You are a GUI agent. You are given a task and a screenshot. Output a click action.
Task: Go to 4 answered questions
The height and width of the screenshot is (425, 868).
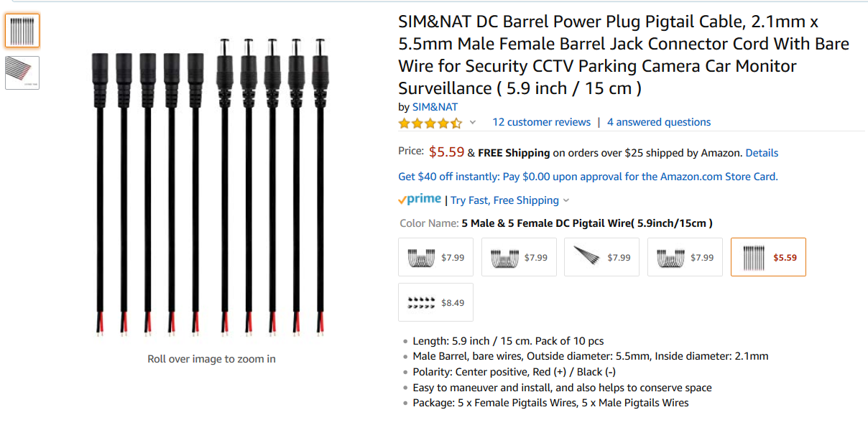(659, 122)
